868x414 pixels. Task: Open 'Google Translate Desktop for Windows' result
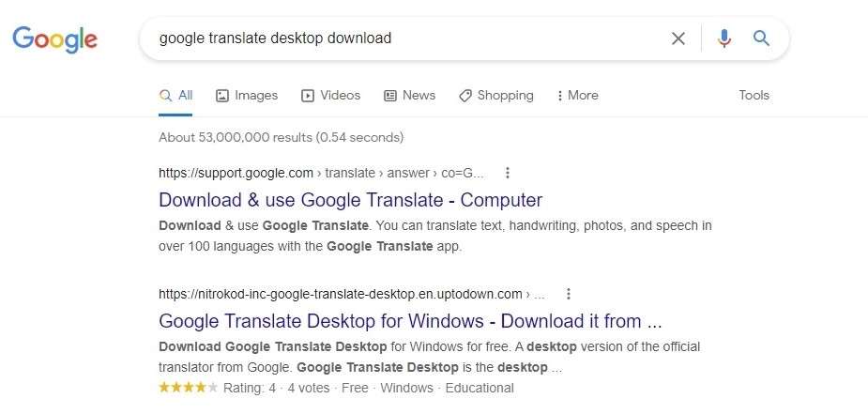pyautogui.click(x=410, y=321)
